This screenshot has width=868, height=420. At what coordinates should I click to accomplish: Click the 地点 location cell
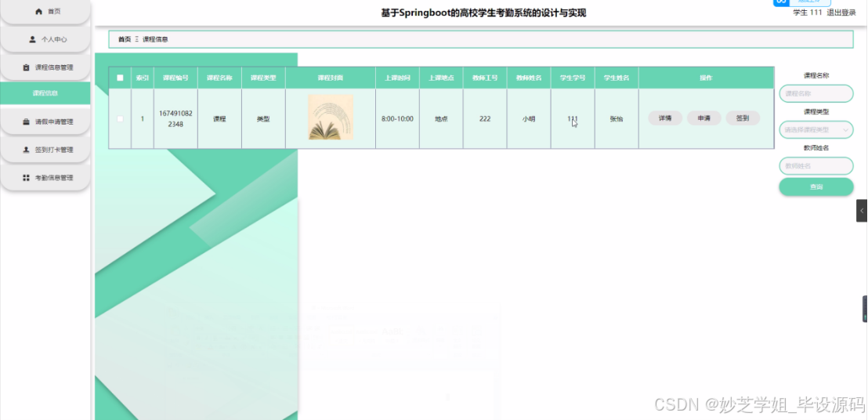pyautogui.click(x=441, y=118)
